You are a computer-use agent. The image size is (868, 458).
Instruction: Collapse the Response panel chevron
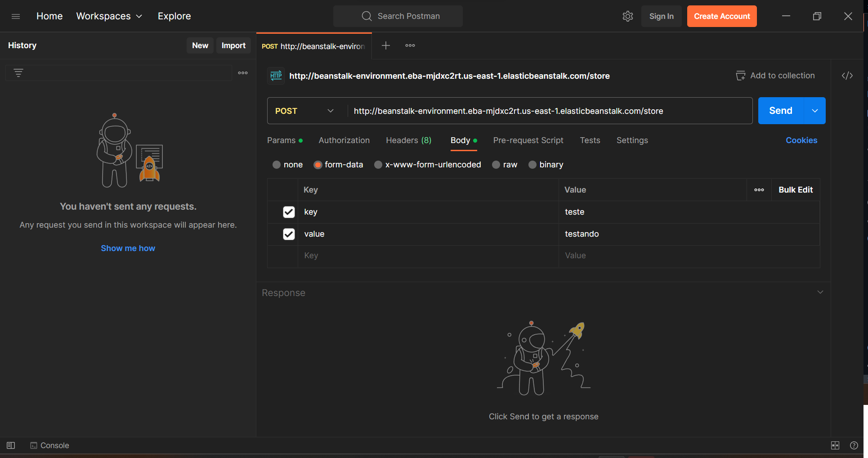pyautogui.click(x=820, y=292)
